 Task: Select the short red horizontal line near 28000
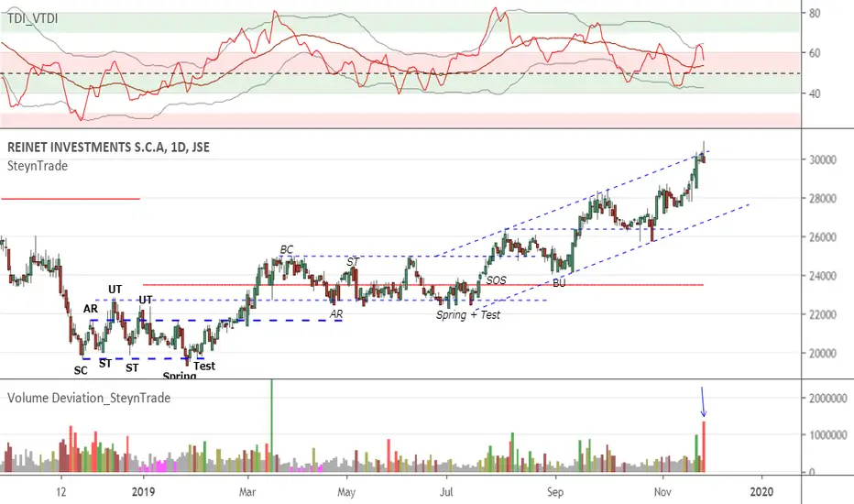coord(71,199)
